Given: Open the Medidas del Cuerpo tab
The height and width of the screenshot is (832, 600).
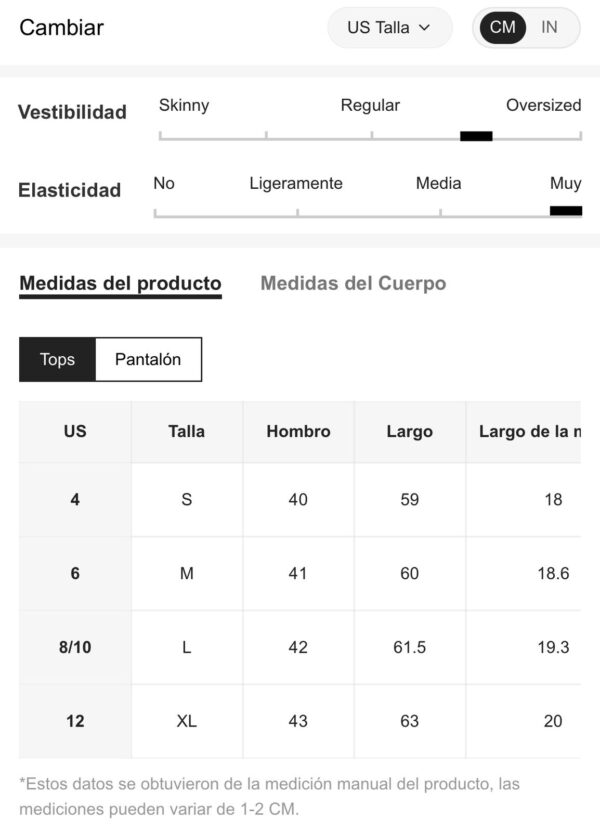Looking at the screenshot, I should [353, 283].
